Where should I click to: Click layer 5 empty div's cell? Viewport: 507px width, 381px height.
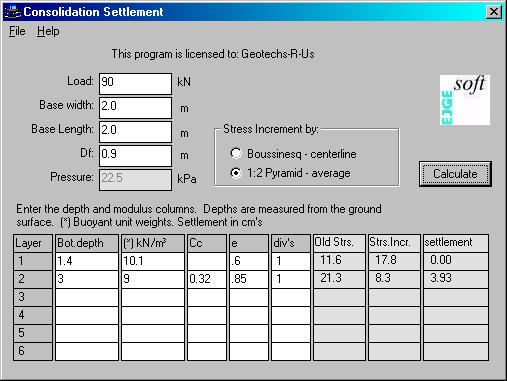pos(291,333)
